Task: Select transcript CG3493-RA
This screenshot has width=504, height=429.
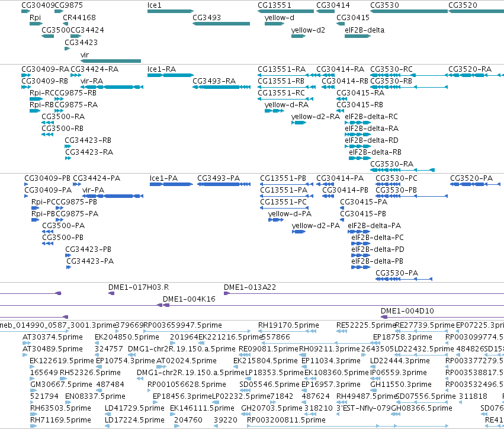Action: [x=221, y=87]
